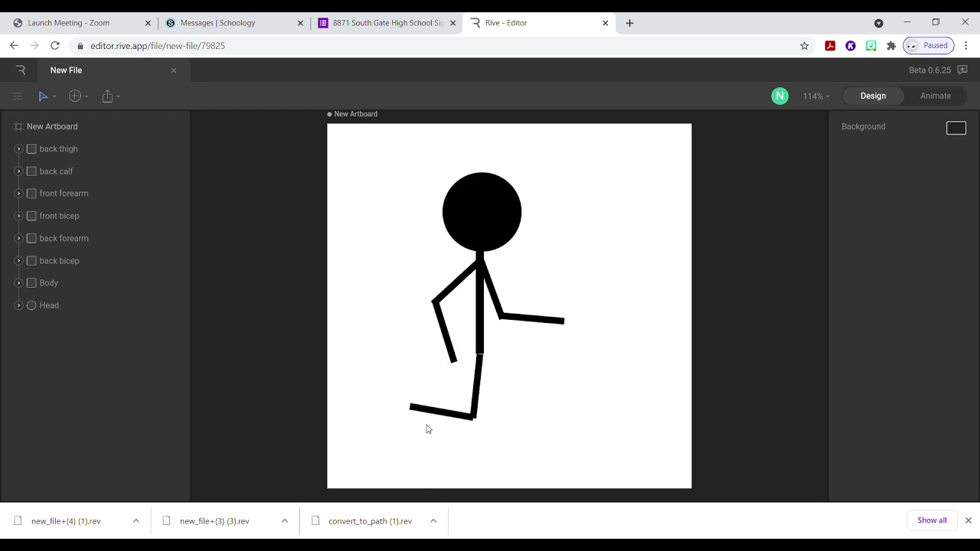Open Chrome three-dot menu
Screen dimensions: 980x551
point(966,46)
